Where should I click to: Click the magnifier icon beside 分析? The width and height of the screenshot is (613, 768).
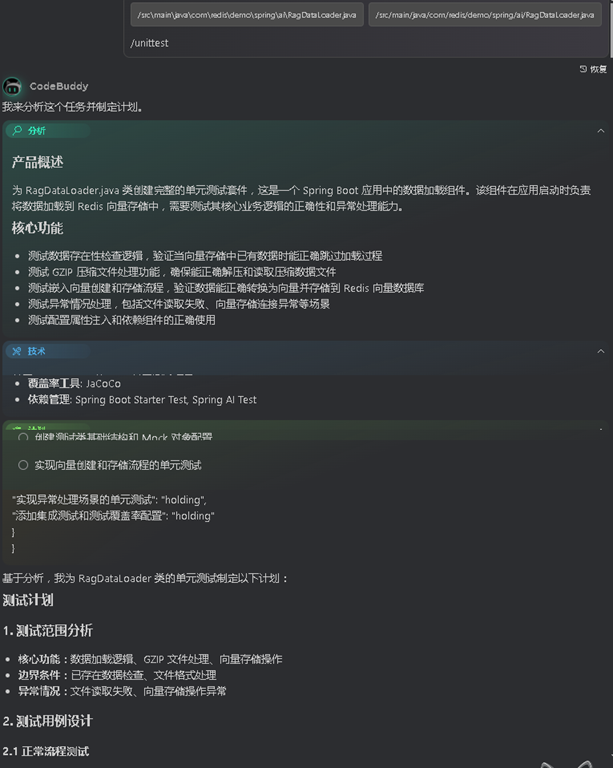(17, 130)
